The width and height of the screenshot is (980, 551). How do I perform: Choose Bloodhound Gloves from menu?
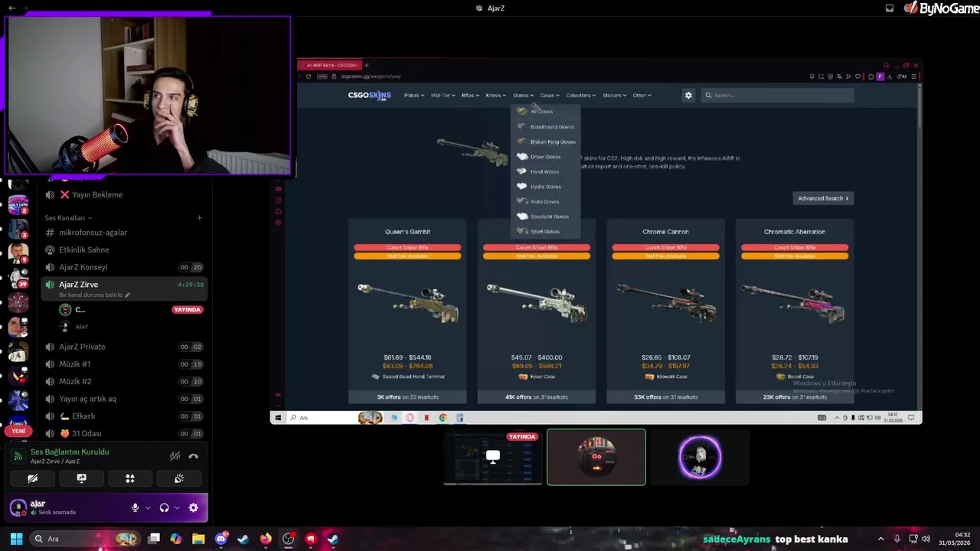click(x=545, y=127)
